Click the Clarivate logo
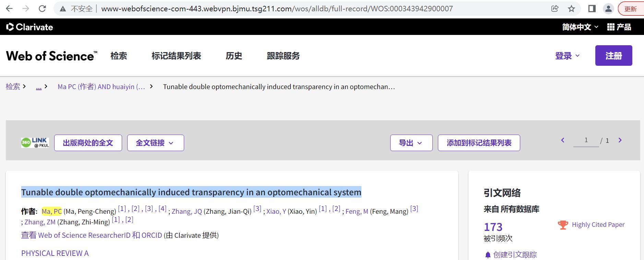 [x=29, y=27]
